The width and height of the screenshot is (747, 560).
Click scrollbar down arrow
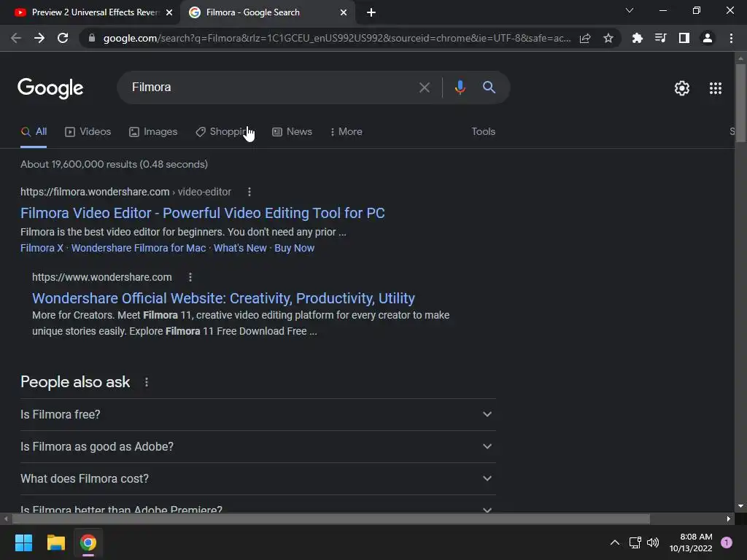[x=740, y=506]
